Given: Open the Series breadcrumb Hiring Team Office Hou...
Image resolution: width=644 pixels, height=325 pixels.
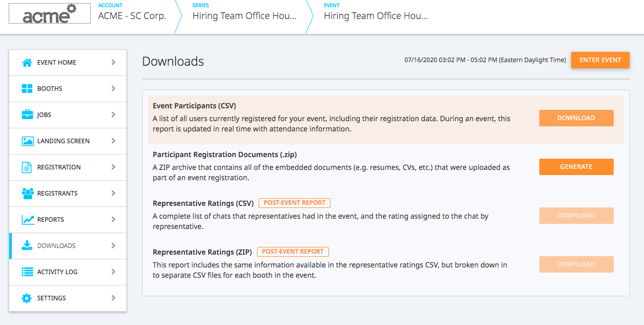Looking at the screenshot, I should click(x=244, y=16).
